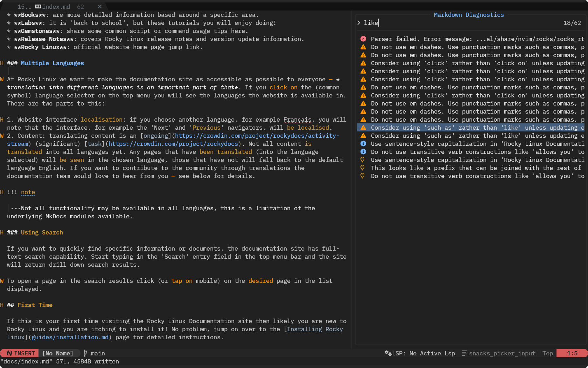Click the 'Multiple Languages' heading
Image resolution: width=588 pixels, height=368 pixels.
(52, 63)
